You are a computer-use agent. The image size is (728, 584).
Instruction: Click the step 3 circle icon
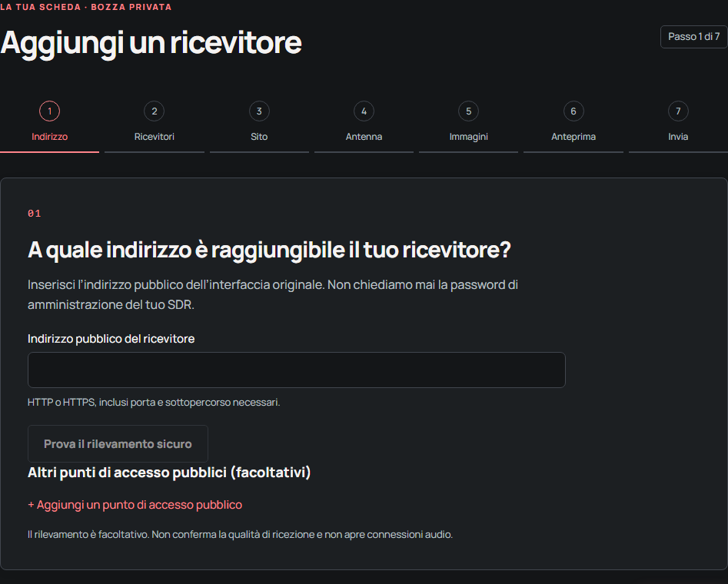coord(259,111)
